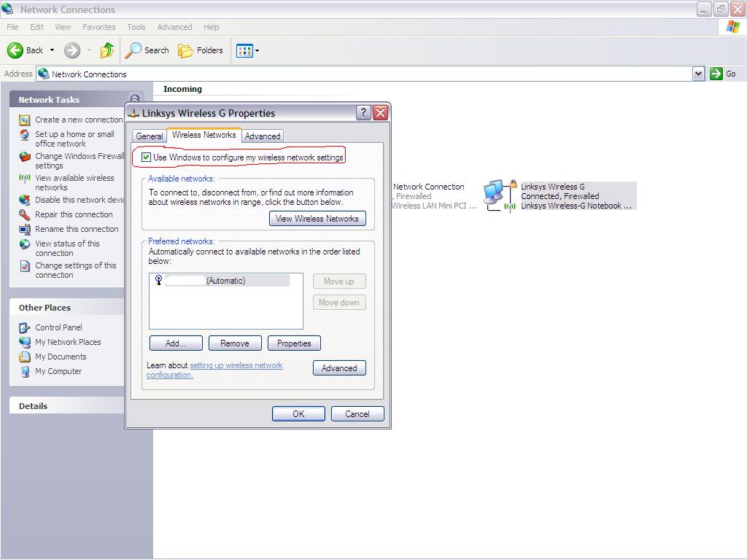
Task: Click the Incoming group heading
Action: tap(182, 89)
